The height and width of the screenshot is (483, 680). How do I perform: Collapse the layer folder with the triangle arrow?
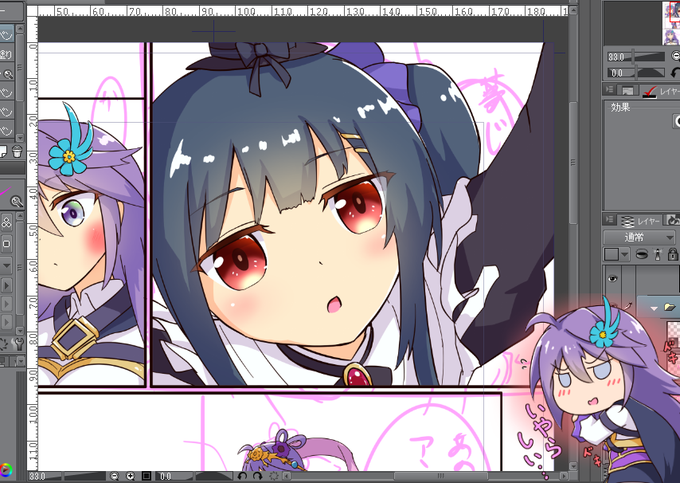click(654, 308)
